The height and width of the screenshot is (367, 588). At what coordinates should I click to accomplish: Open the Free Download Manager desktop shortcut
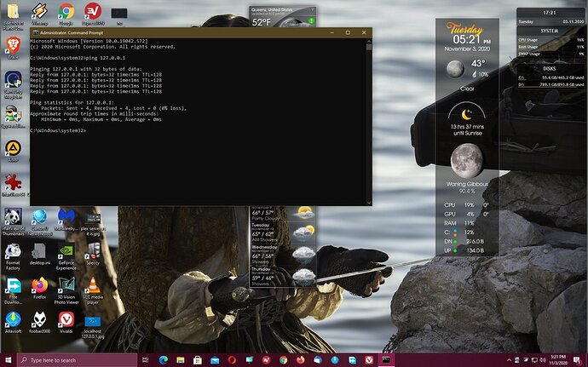(13, 290)
